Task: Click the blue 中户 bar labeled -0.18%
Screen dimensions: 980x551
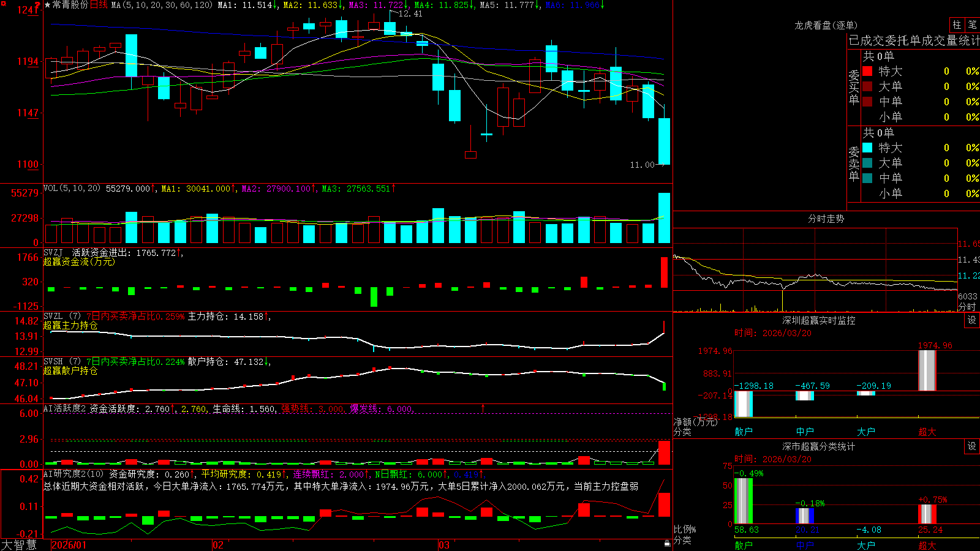Action: pyautogui.click(x=805, y=515)
